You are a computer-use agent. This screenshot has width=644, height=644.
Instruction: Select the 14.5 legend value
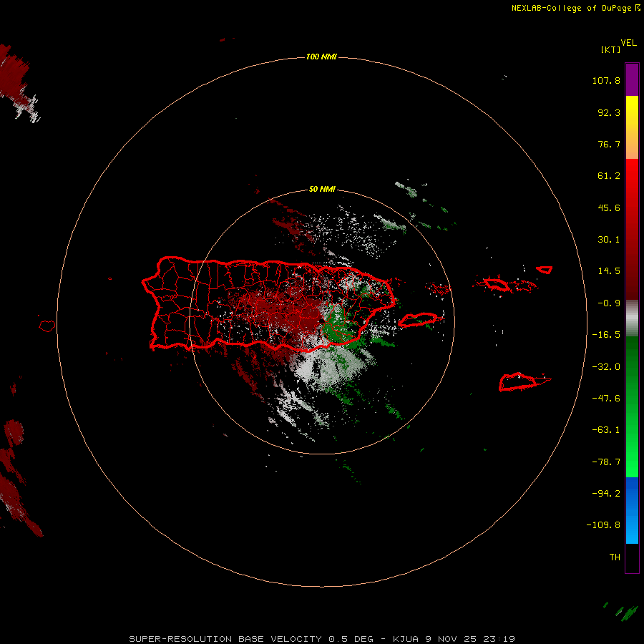click(x=609, y=271)
